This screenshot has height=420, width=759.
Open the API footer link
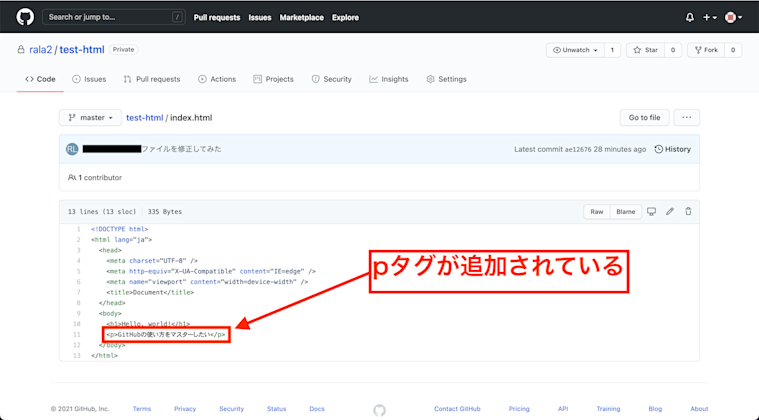tap(563, 409)
